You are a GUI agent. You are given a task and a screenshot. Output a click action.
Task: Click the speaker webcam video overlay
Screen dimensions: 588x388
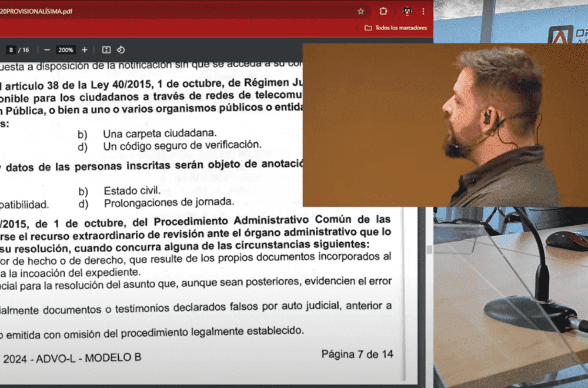pos(445,125)
